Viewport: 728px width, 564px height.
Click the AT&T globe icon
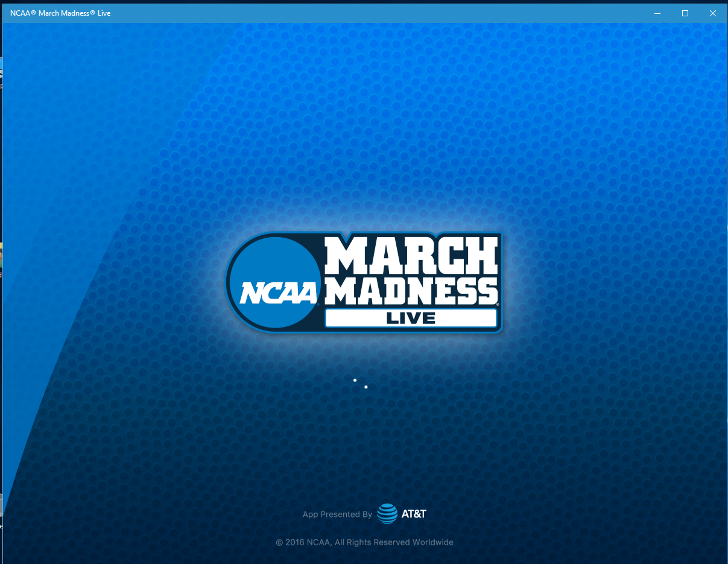tap(387, 514)
